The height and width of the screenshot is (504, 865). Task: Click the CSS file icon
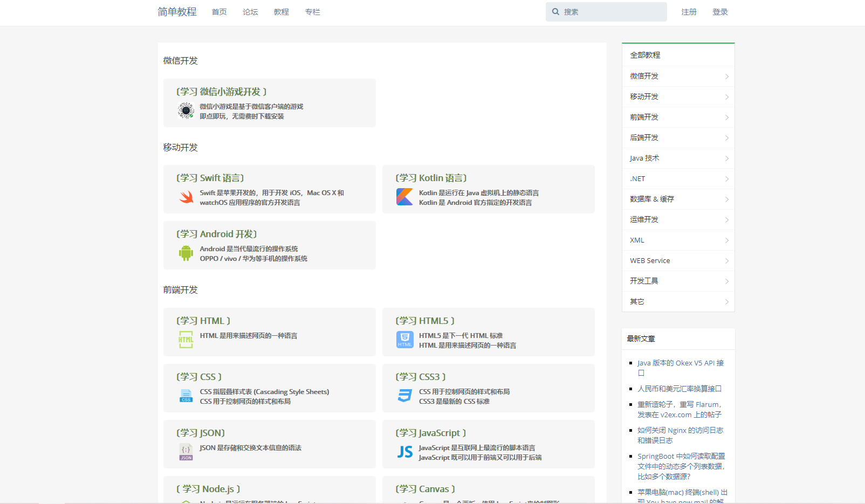[x=186, y=396]
